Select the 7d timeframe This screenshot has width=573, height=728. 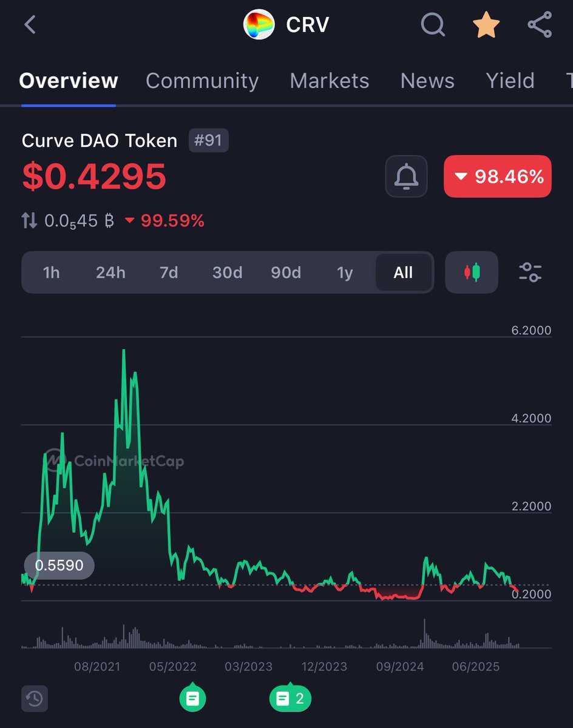tap(169, 272)
